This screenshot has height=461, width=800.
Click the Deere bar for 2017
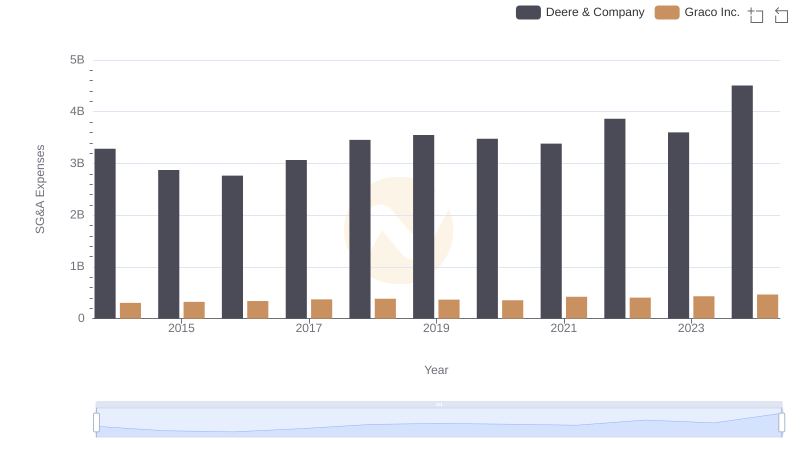click(296, 239)
